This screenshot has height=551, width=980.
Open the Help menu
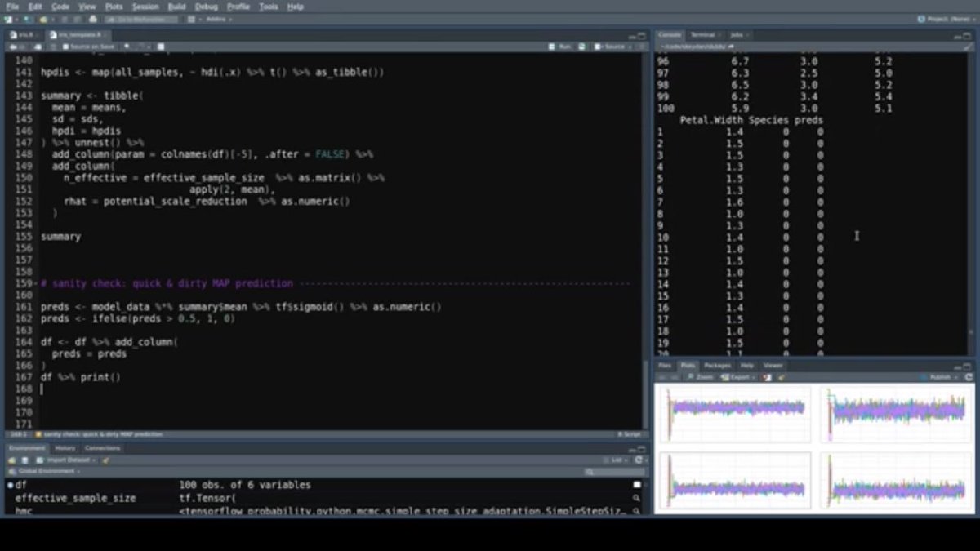coord(296,7)
